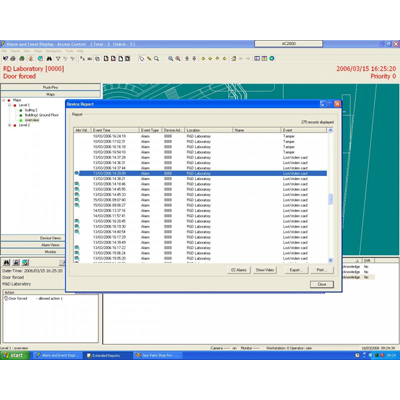Click the globe icon at toolbar's right end
The width and height of the screenshot is (400, 400).
point(272,59)
